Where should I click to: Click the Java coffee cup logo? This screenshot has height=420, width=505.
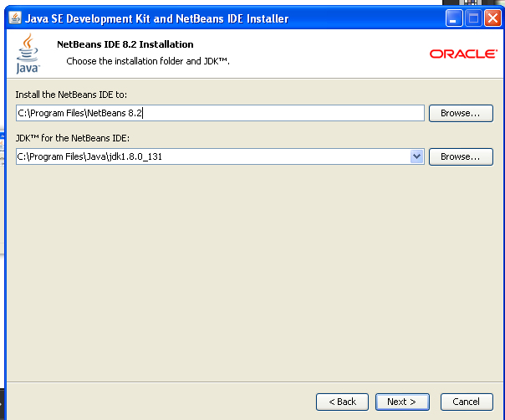(28, 54)
